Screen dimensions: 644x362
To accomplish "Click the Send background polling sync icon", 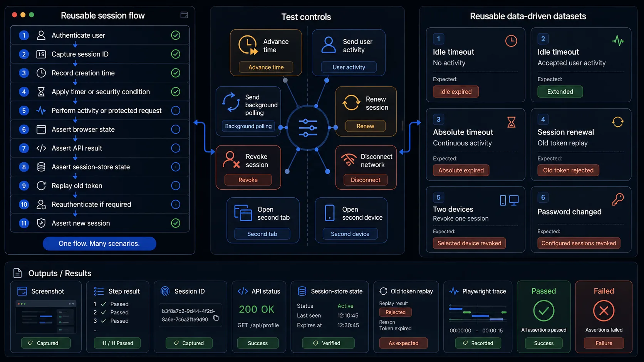I will (x=231, y=102).
